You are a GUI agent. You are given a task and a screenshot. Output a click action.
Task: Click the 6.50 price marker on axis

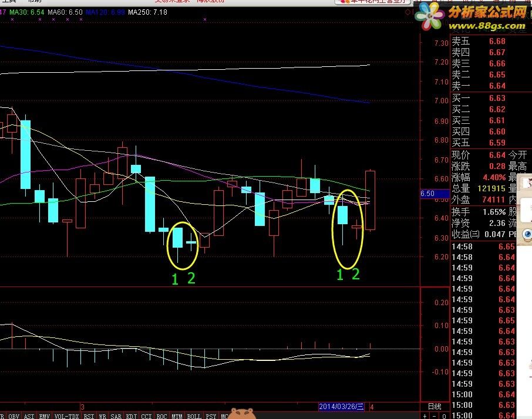tap(435, 194)
